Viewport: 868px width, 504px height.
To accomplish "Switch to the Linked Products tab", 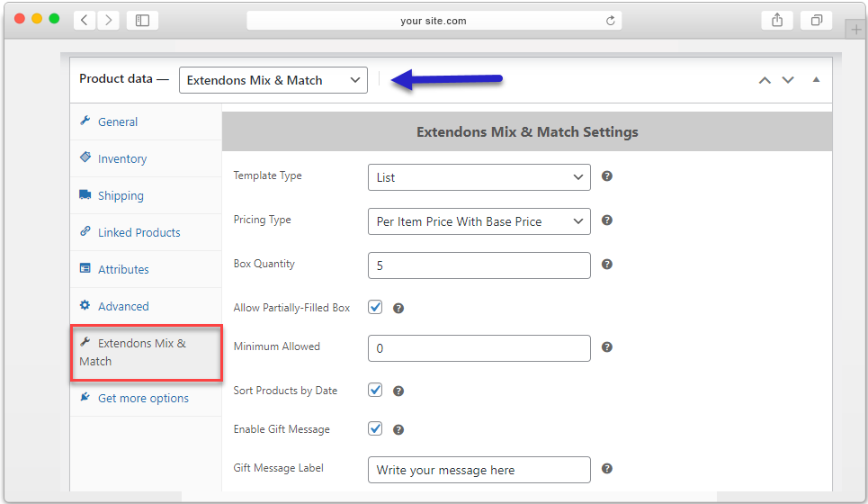I will tap(146, 232).
